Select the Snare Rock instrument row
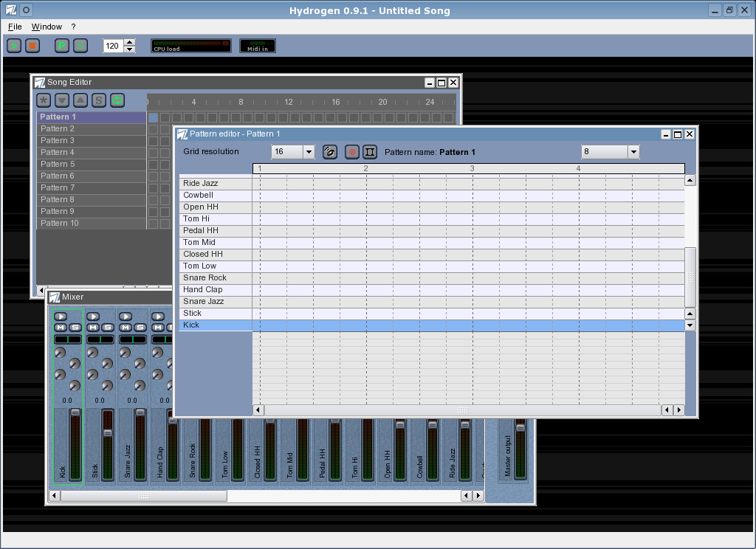Screen dimensions: 756x549 [x=216, y=277]
